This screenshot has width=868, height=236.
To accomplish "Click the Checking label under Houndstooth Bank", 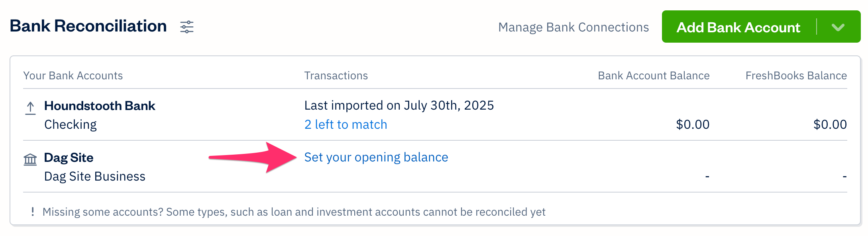I will (x=70, y=124).
